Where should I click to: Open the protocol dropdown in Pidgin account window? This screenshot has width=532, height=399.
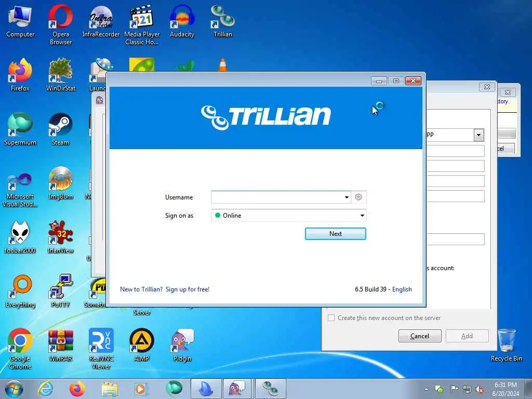pos(478,135)
